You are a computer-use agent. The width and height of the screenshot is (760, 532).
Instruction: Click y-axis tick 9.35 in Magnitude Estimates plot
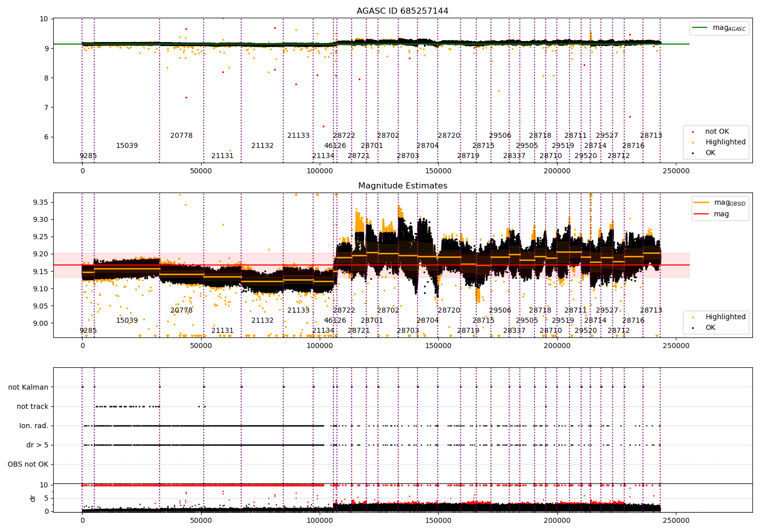point(40,203)
